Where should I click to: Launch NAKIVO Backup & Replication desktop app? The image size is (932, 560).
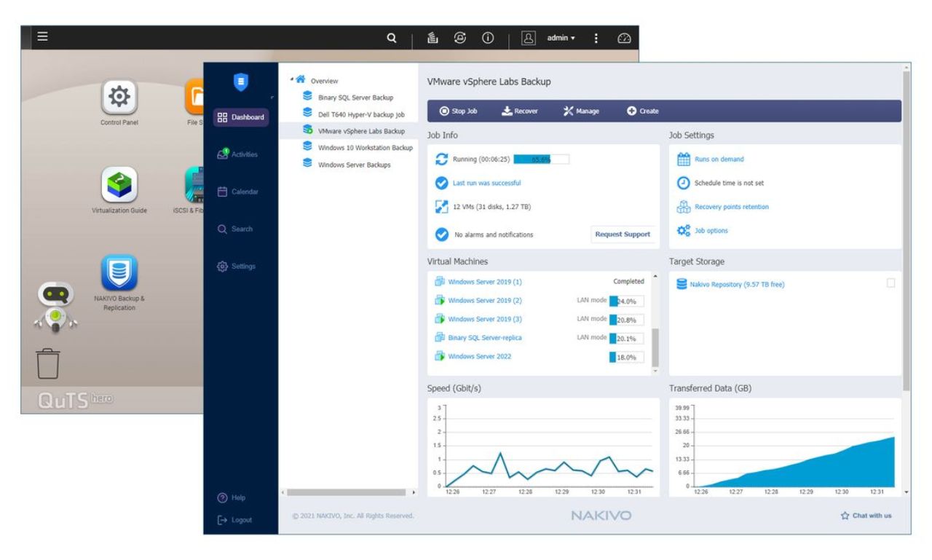point(119,283)
